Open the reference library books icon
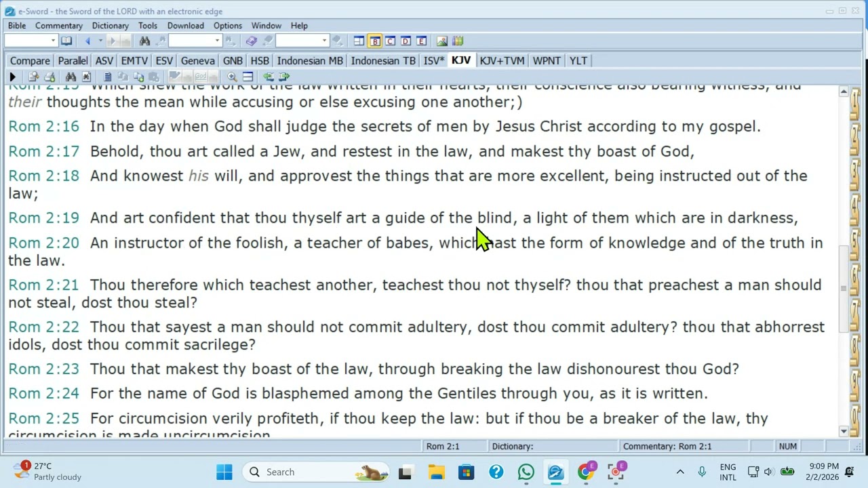 click(x=458, y=41)
